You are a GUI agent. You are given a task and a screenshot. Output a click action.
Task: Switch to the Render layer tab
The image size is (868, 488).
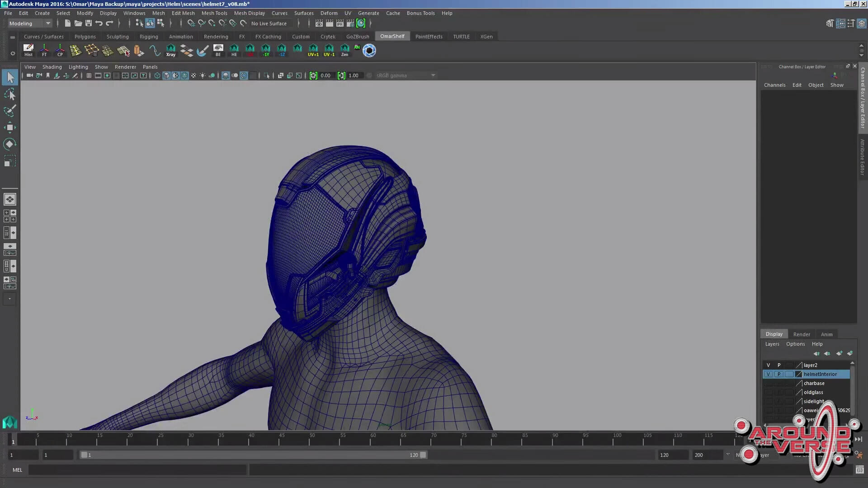(x=801, y=334)
